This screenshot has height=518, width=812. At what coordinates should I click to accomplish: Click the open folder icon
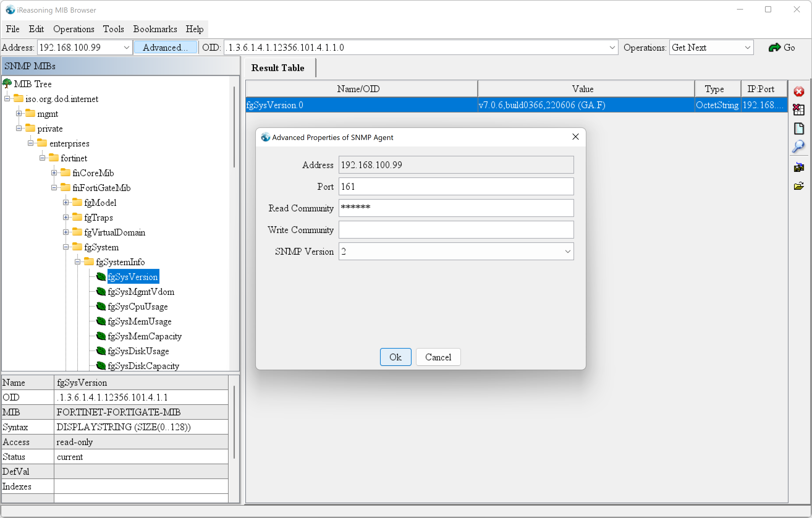798,186
